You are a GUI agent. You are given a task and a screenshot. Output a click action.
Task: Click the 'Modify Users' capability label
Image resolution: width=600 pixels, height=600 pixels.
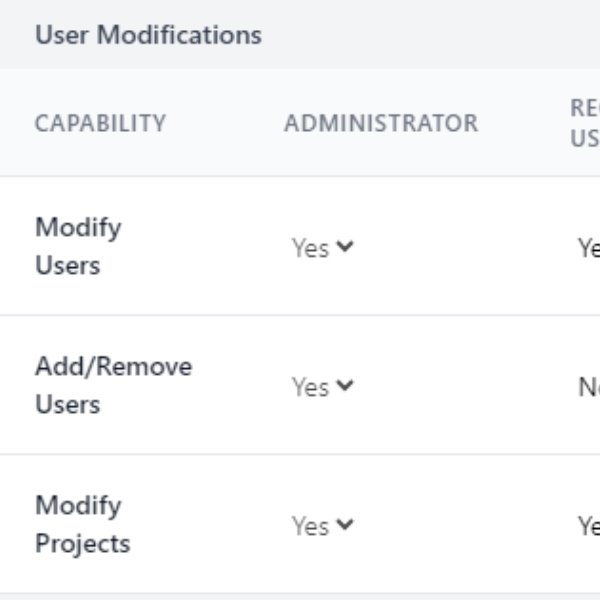(78, 246)
